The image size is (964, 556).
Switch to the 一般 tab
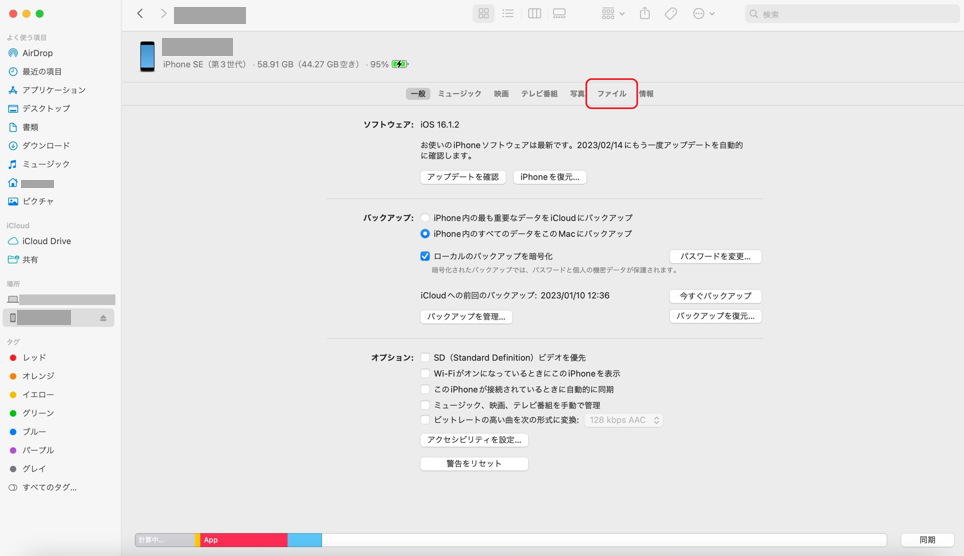pyautogui.click(x=418, y=93)
